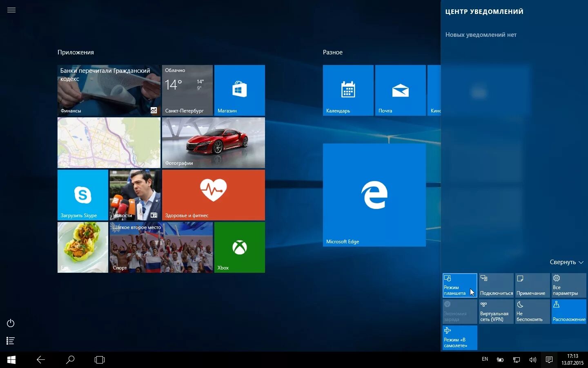588x368 pixels.
Task: Click the Примечание note quick action
Action: (532, 285)
